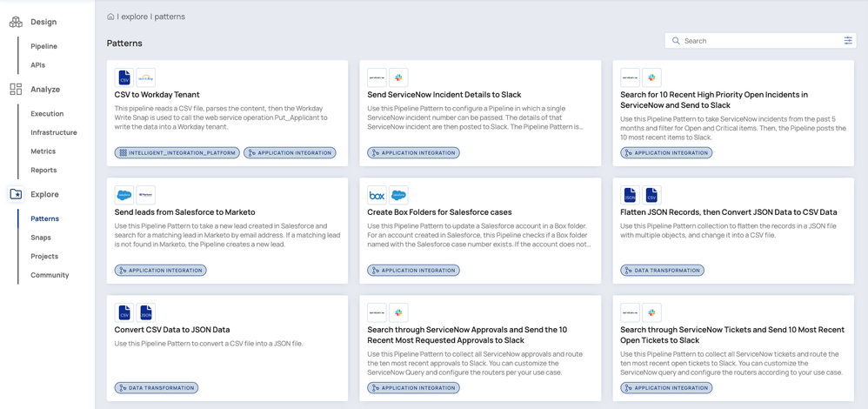Click Slack icon on 10 Recent High Priority card
The image size is (868, 409).
tap(651, 78)
